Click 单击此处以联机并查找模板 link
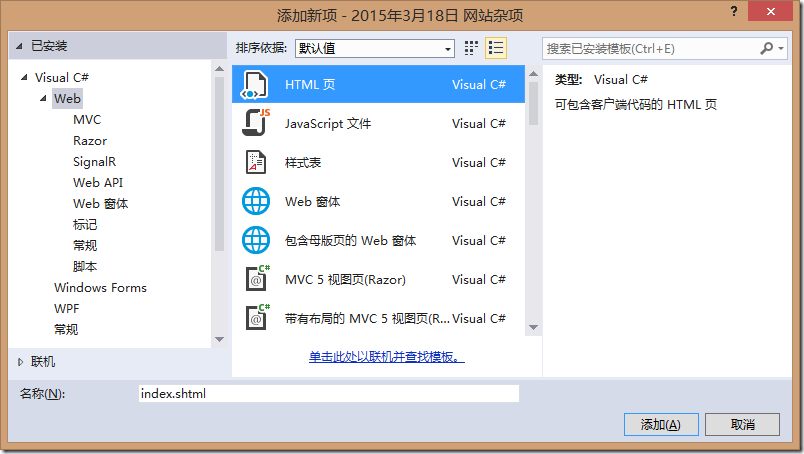Screen dimensions: 804x454 387,357
